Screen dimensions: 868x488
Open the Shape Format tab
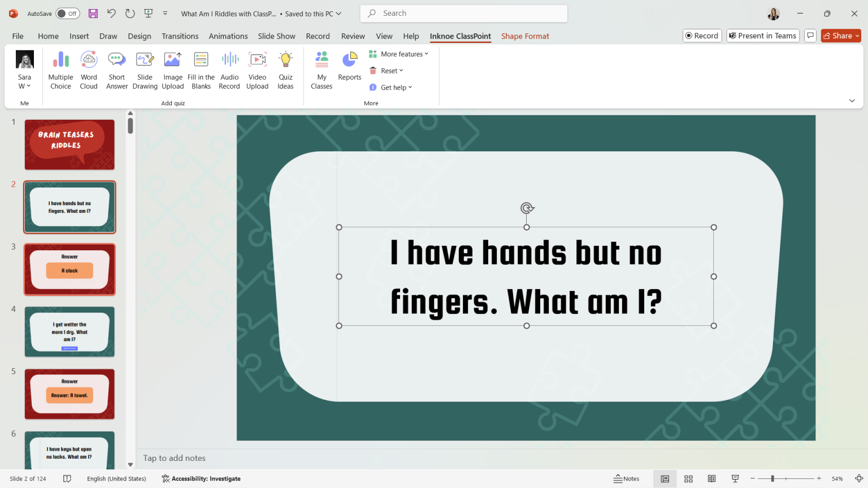pyautogui.click(x=525, y=36)
